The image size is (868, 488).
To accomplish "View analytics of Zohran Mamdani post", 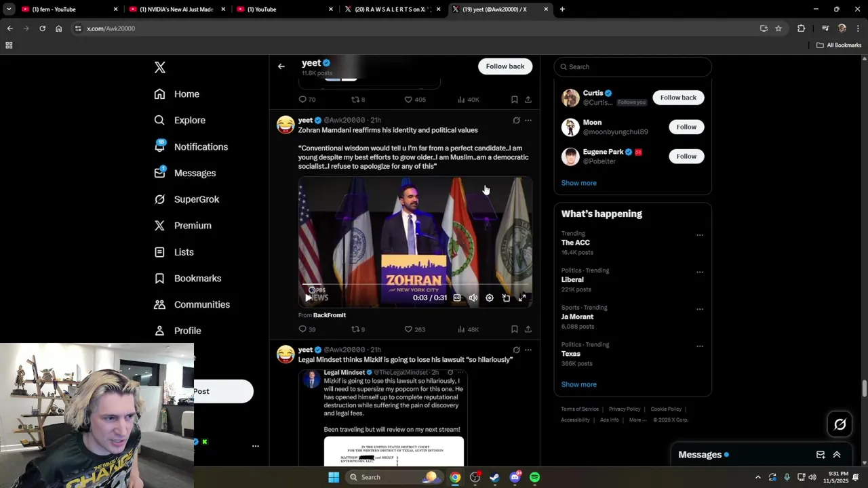I will (468, 329).
